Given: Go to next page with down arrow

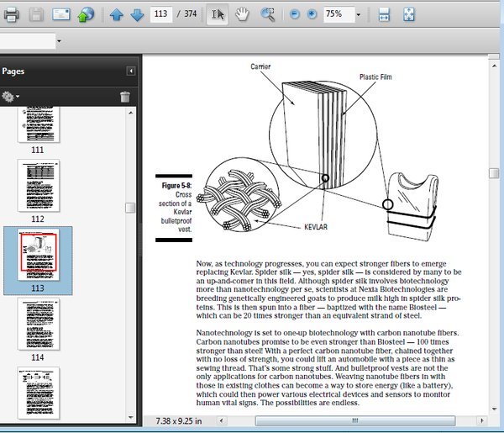Looking at the screenshot, I should (136, 15).
